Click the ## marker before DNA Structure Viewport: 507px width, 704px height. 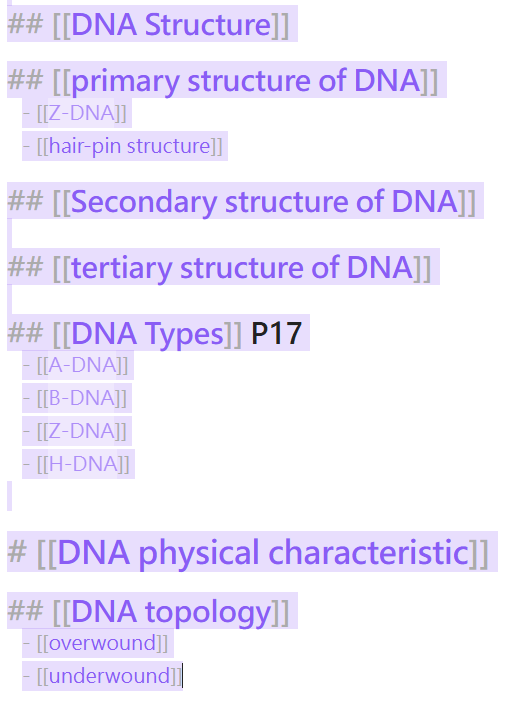(25, 24)
